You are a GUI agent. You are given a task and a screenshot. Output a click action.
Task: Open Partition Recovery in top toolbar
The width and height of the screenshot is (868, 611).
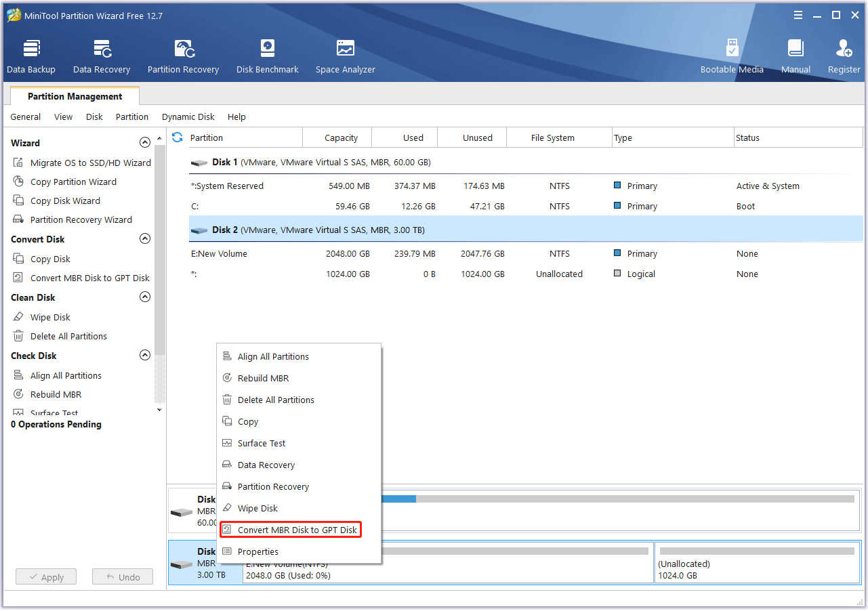[x=183, y=57]
